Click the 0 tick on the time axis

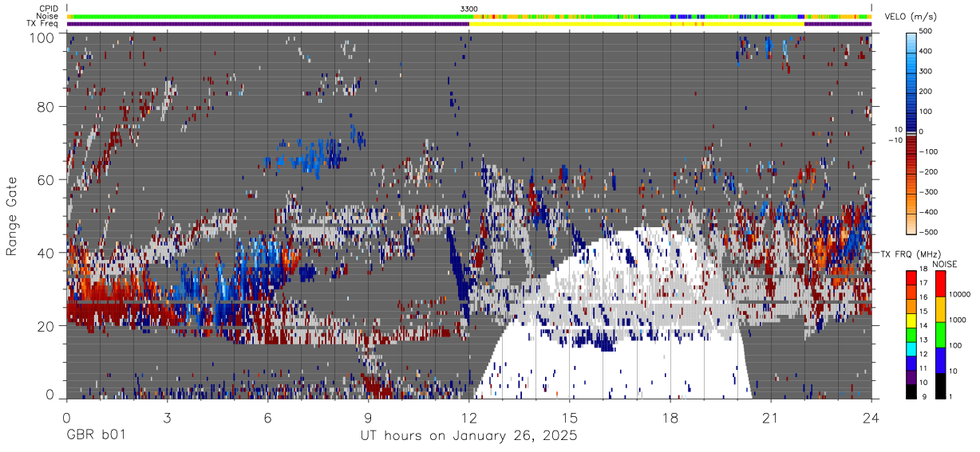tap(66, 417)
